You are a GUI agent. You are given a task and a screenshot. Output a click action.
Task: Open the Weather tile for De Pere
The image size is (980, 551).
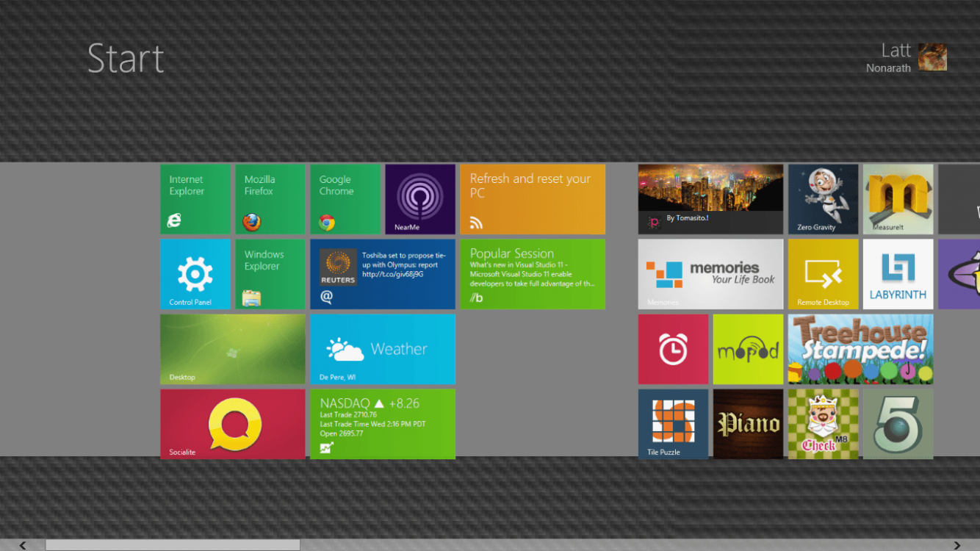point(382,349)
